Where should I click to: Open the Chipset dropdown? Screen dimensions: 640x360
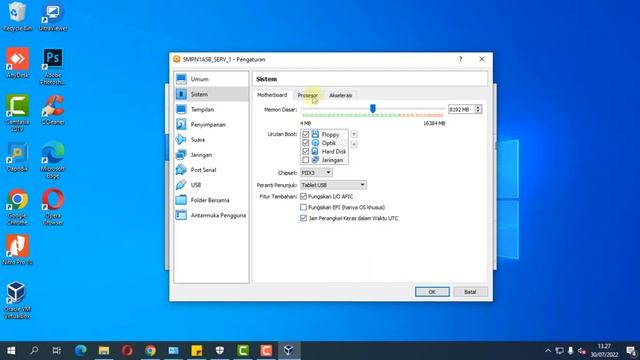316,173
